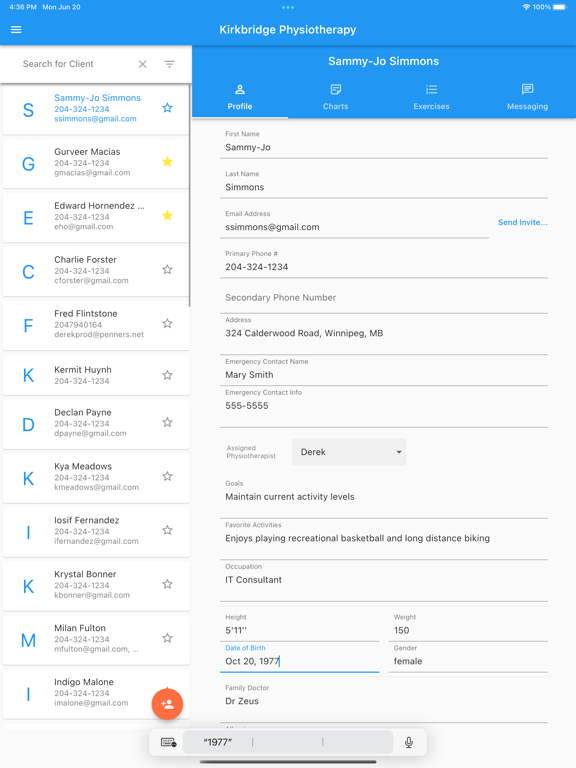Click the Secondary Phone Number field
The height and width of the screenshot is (768, 576).
(384, 298)
